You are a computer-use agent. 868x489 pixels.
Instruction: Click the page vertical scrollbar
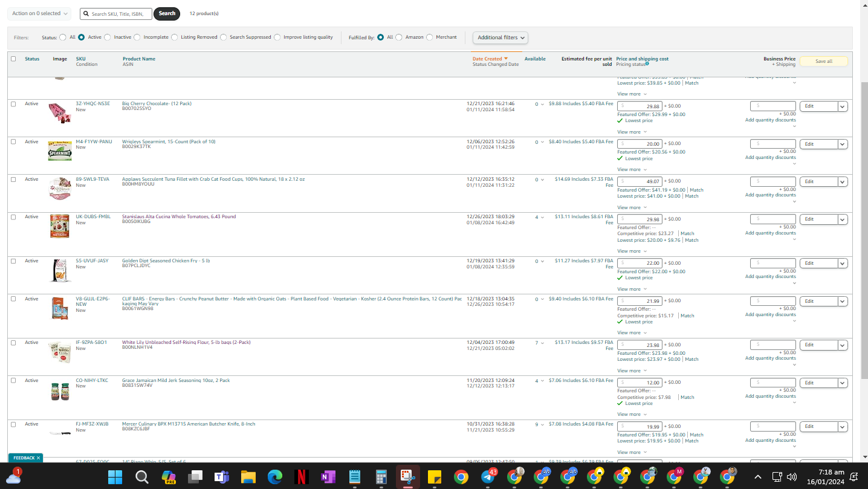863,230
